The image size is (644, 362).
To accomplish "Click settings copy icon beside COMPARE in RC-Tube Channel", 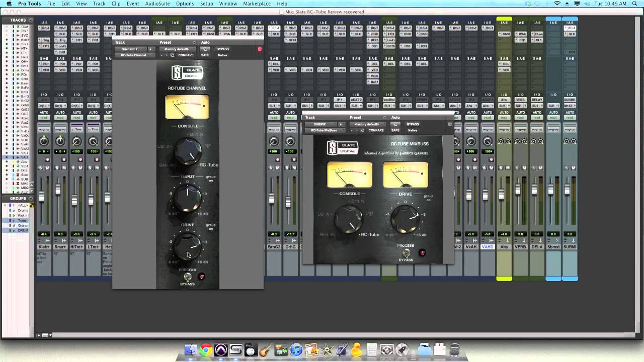I will point(173,55).
